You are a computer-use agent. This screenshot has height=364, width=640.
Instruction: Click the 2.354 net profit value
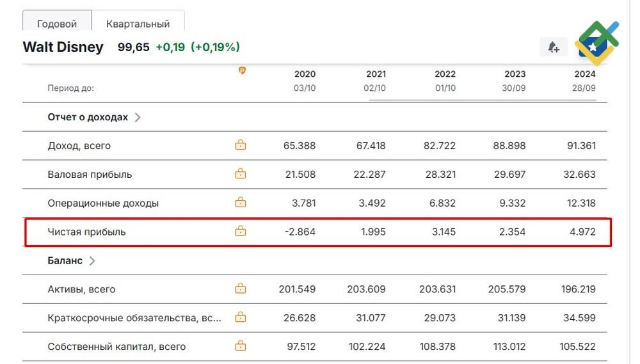(x=512, y=232)
